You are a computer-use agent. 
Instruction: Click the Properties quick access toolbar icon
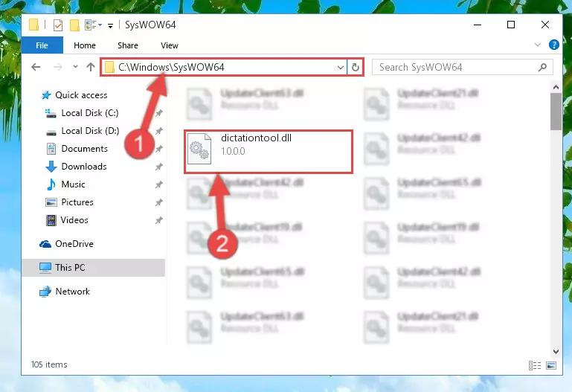57,25
